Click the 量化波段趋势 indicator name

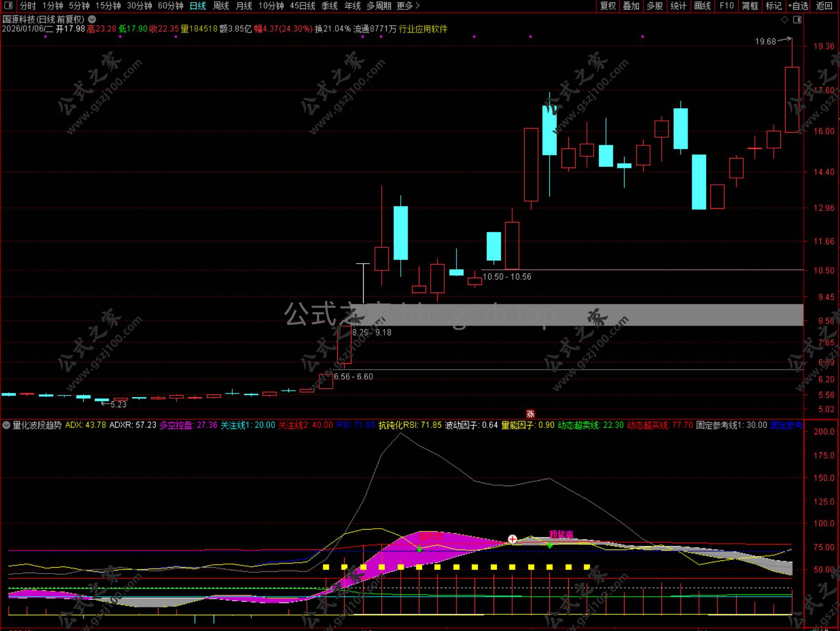(x=37, y=425)
